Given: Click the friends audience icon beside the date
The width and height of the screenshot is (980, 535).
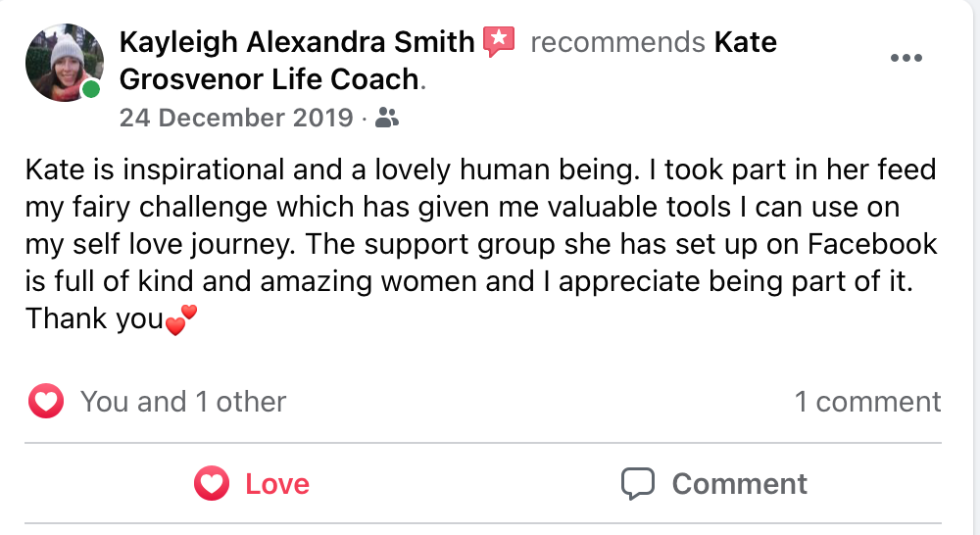Looking at the screenshot, I should (x=388, y=120).
